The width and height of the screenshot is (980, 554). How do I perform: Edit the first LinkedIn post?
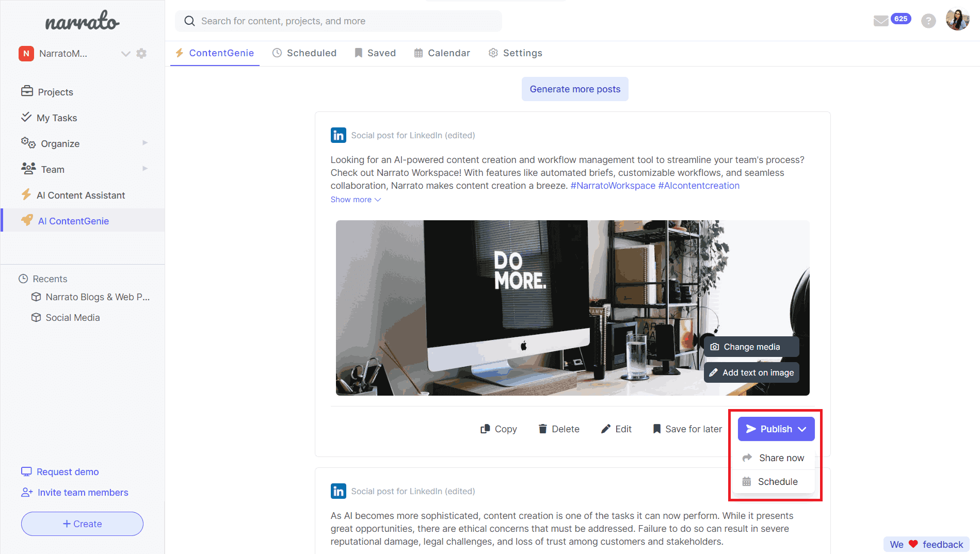616,429
